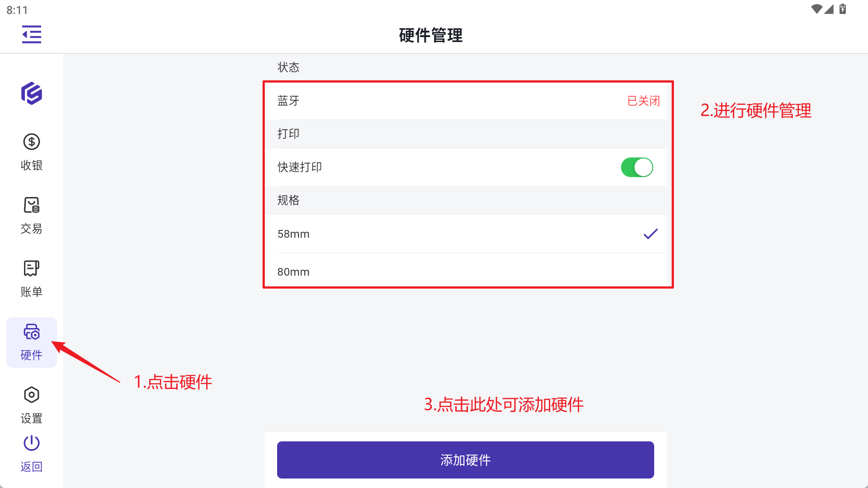Tap the Wi-Fi signal status icon
The image size is (868, 488).
816,9
